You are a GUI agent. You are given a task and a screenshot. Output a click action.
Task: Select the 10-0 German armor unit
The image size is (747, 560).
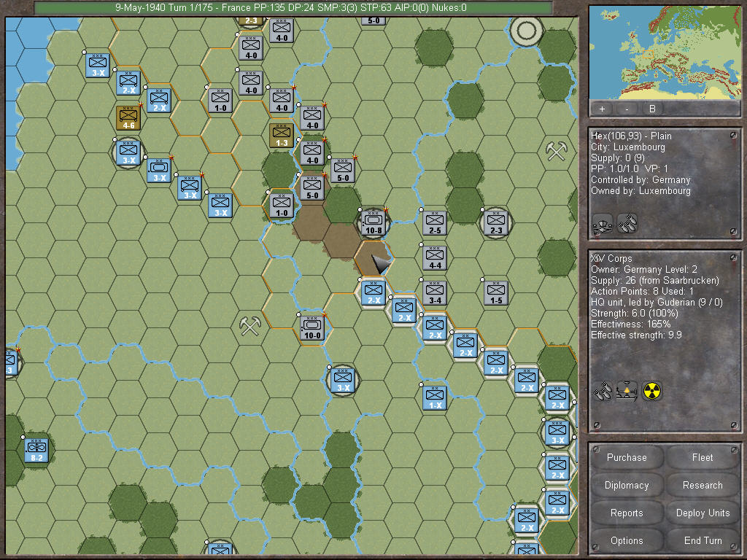click(312, 327)
